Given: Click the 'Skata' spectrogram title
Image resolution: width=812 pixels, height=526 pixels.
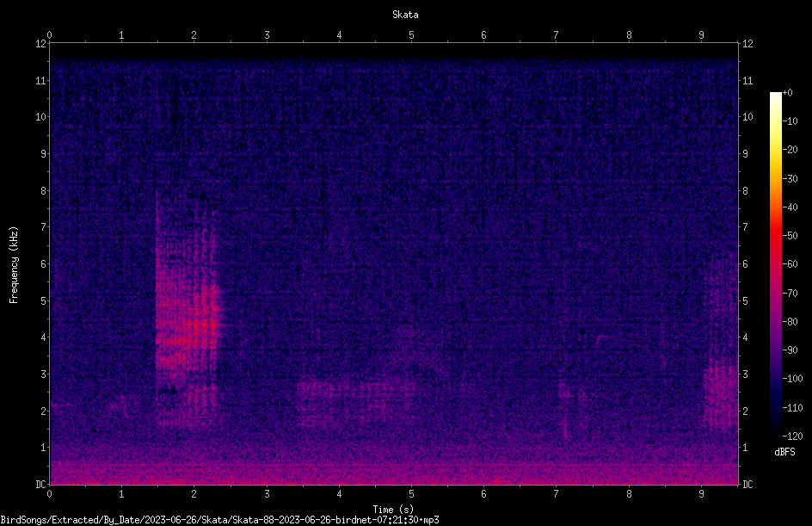Looking at the screenshot, I should point(405,15).
